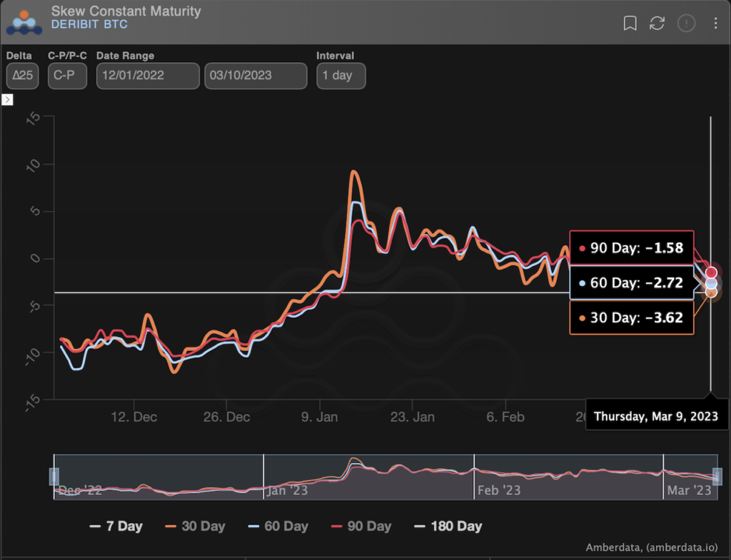731x560 pixels.
Task: Click the bookmark icon in header
Action: coord(630,24)
